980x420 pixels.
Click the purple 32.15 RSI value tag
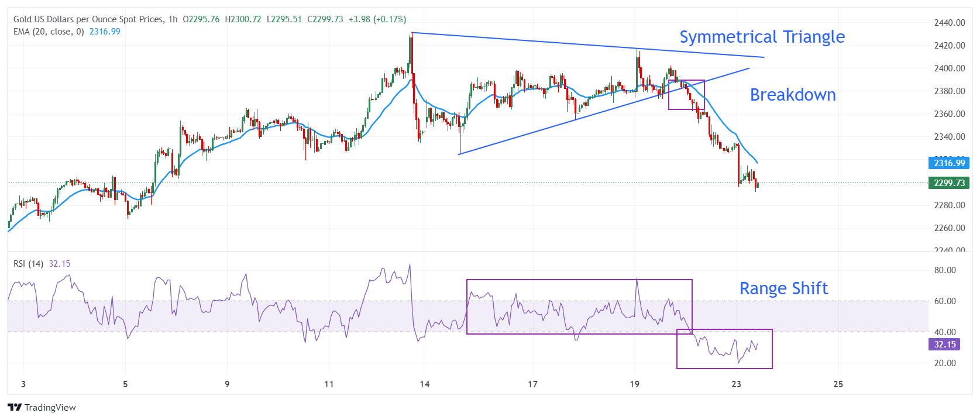click(944, 345)
